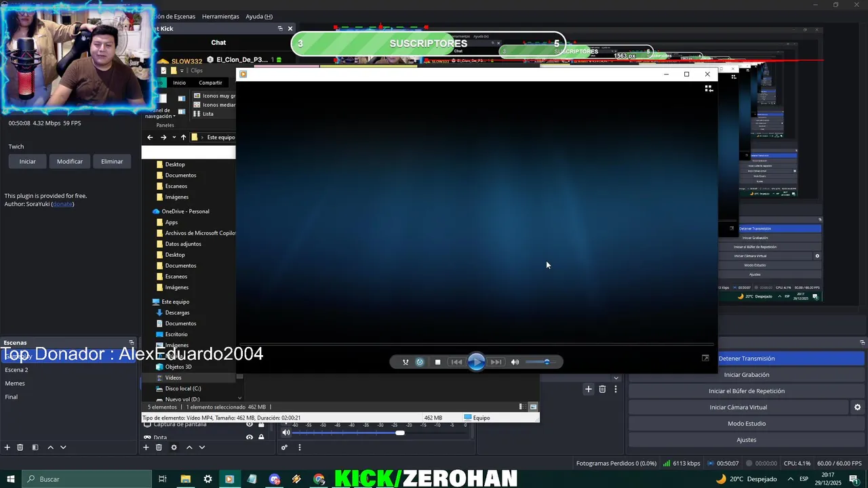Move scene up arrow in Escenas toolbar
The width and height of the screenshot is (868, 488).
[50, 447]
